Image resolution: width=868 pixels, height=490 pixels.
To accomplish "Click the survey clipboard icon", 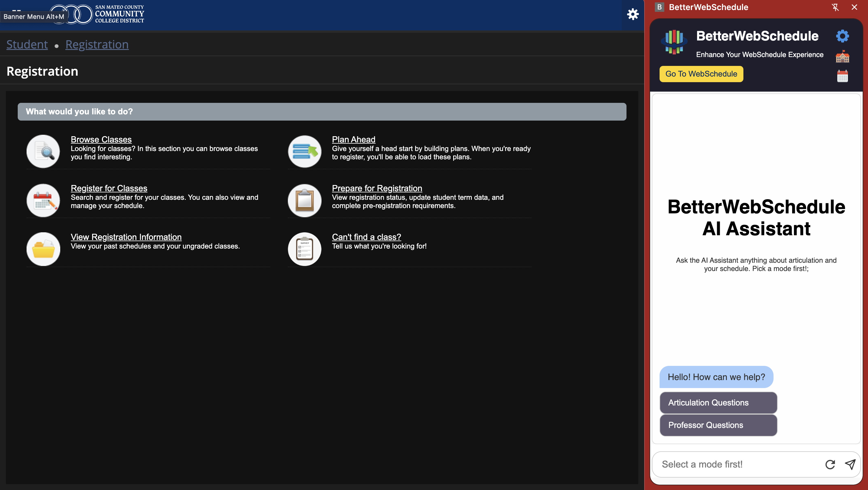I will tap(304, 249).
